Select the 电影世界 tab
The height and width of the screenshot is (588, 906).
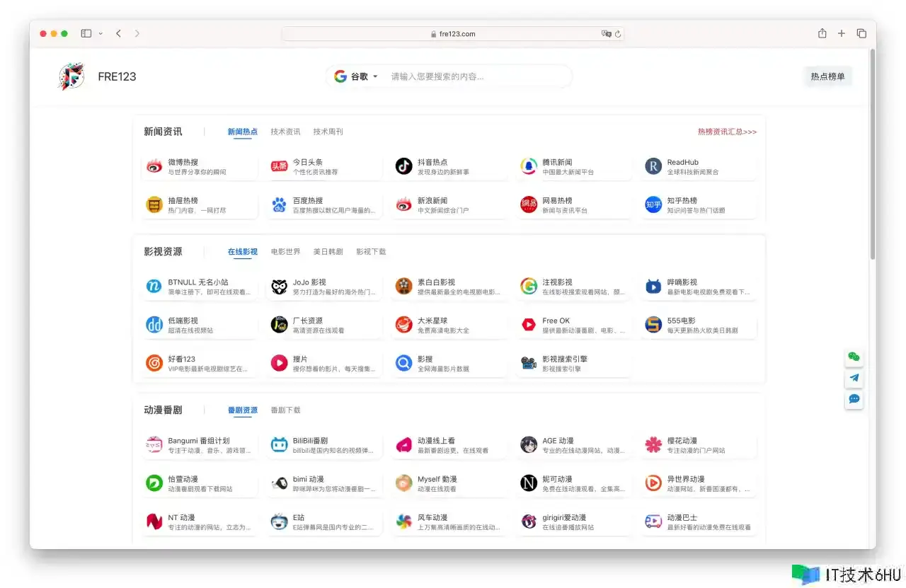pos(285,252)
